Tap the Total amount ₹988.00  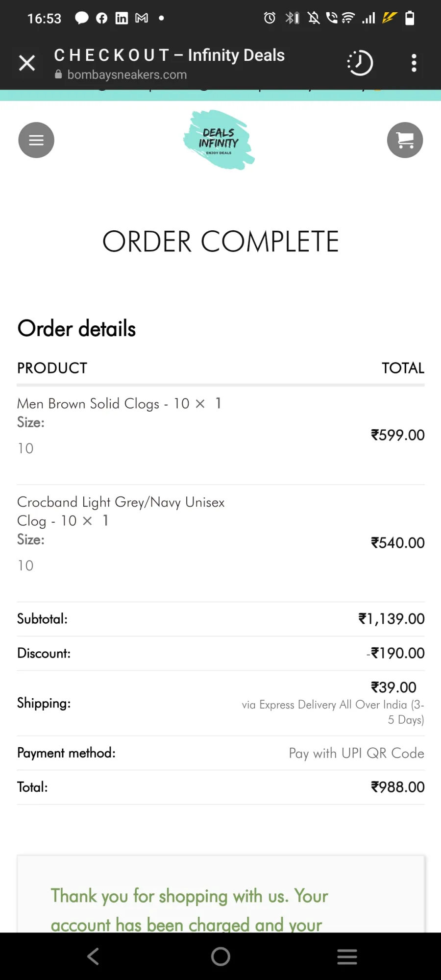click(x=398, y=787)
